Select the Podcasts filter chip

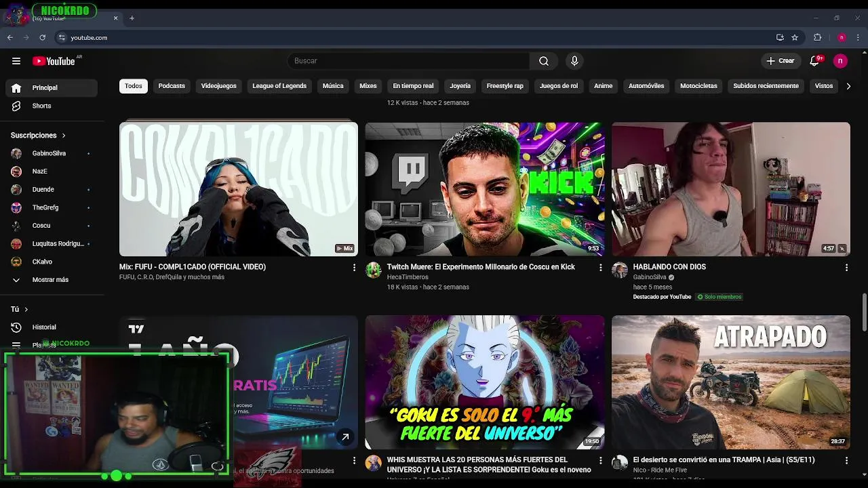172,86
